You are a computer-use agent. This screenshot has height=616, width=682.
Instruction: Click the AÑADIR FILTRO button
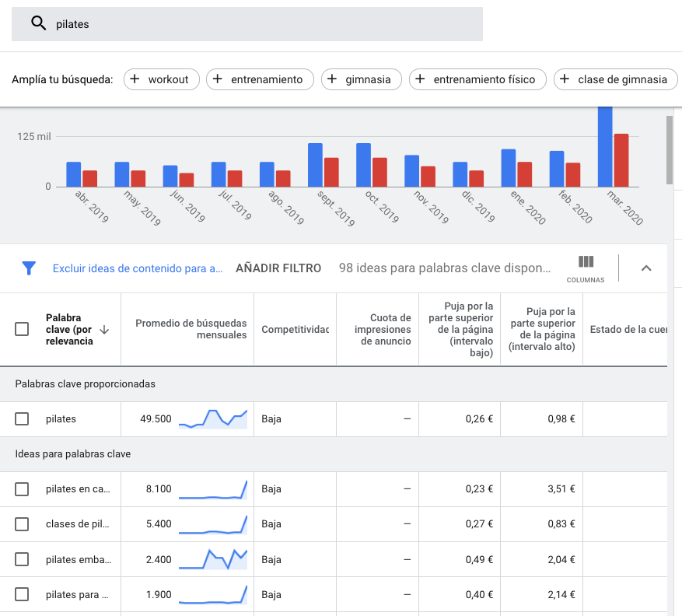[x=279, y=268]
